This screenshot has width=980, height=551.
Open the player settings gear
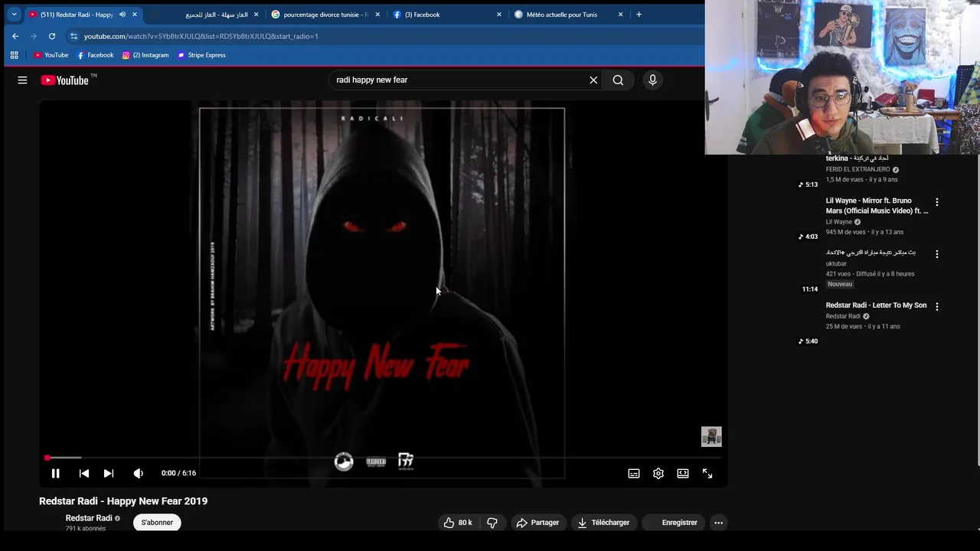(658, 473)
